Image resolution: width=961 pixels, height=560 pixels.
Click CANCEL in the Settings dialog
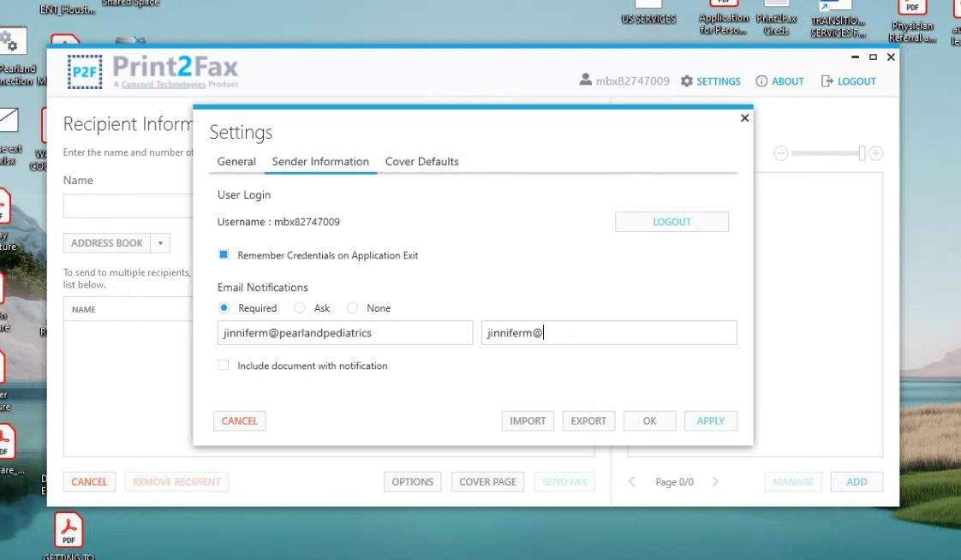point(240,421)
